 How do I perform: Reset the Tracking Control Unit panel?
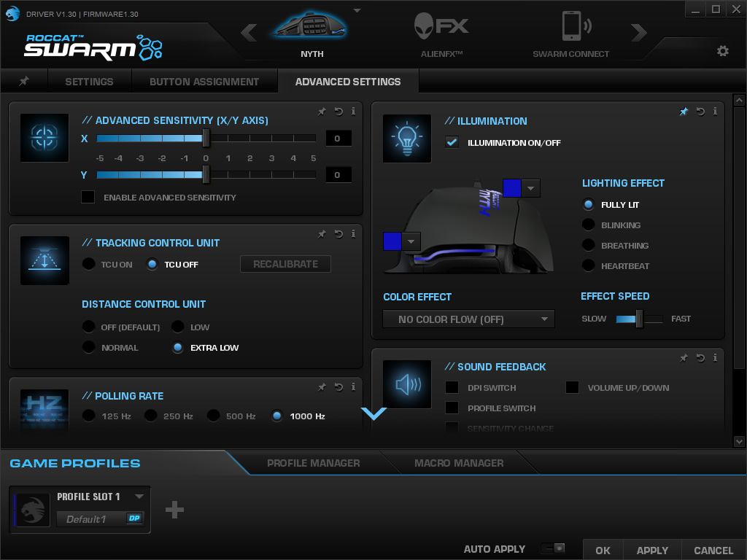click(x=338, y=234)
